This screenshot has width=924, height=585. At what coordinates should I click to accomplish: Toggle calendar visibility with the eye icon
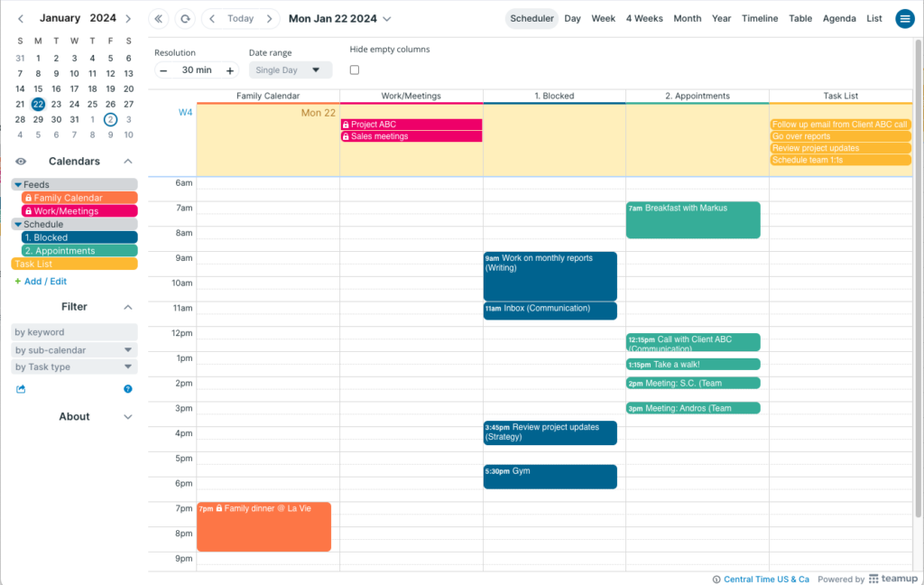tap(20, 161)
